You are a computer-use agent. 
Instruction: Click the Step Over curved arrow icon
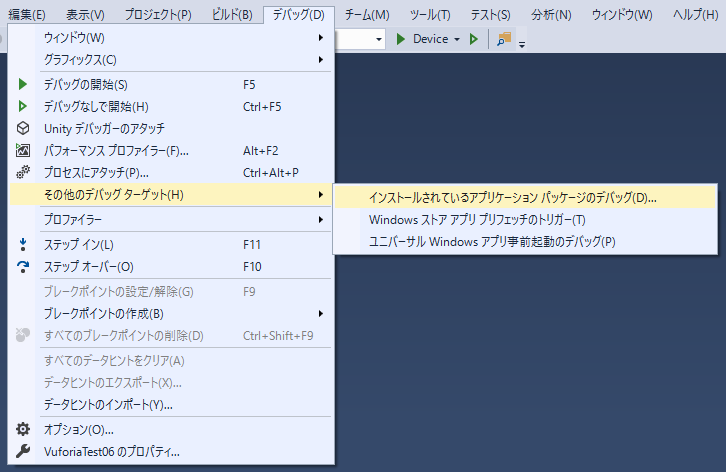click(x=23, y=267)
